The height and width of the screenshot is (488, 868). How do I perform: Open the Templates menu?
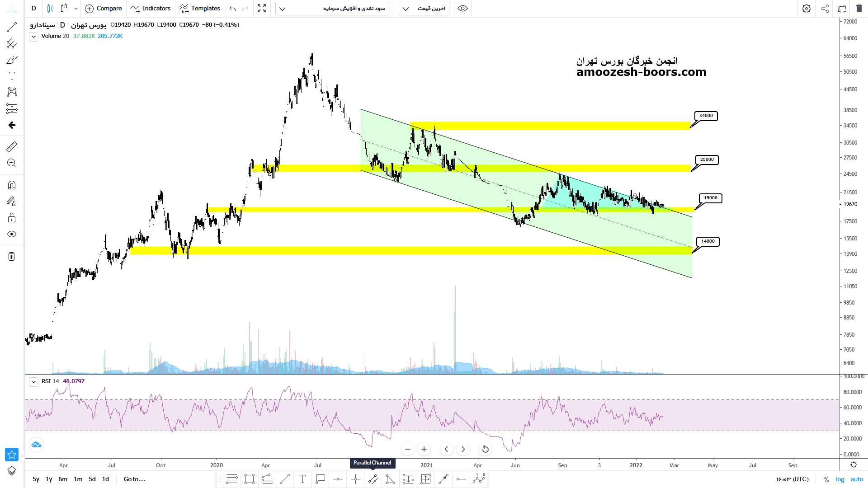click(200, 9)
